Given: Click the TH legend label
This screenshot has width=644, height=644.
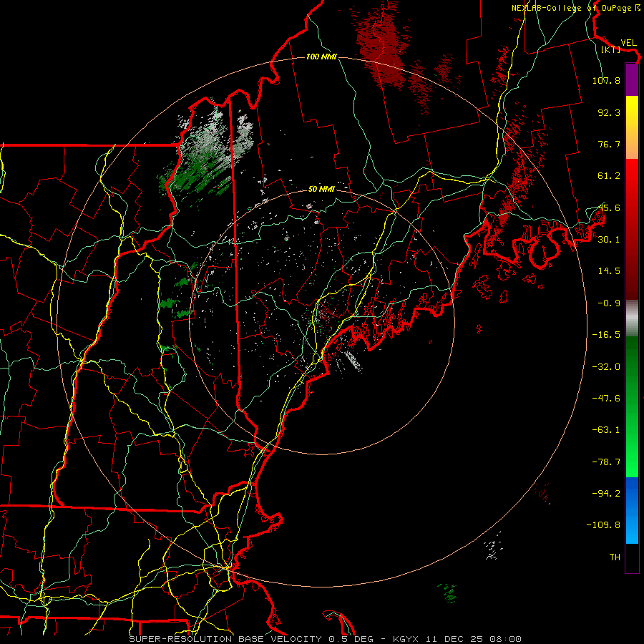Looking at the screenshot, I should pyautogui.click(x=615, y=557).
